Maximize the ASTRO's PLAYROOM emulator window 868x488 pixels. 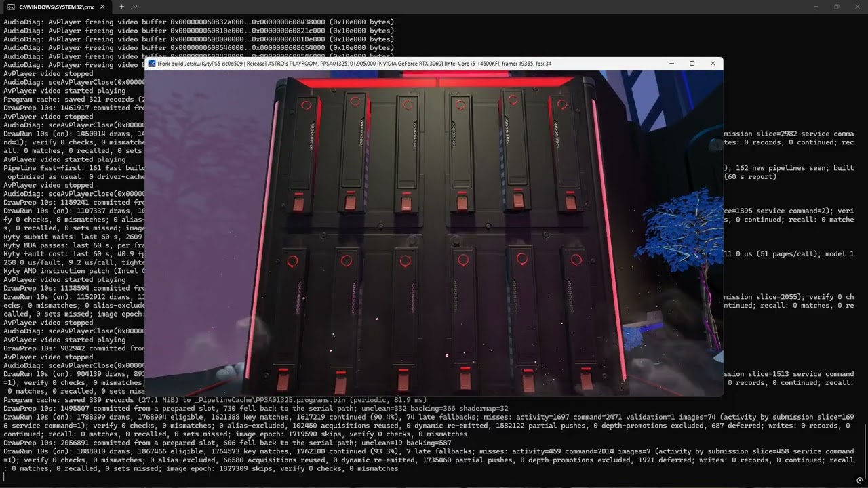coord(692,64)
